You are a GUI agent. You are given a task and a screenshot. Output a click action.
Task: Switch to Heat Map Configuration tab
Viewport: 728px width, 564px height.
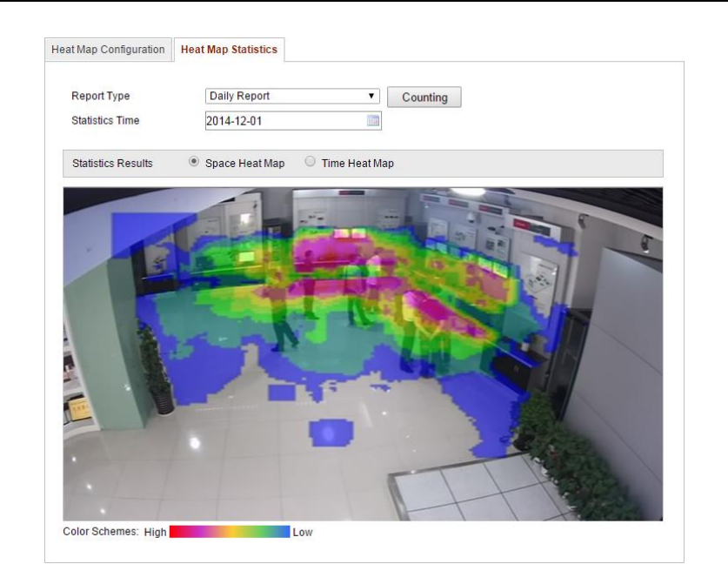pos(108,50)
